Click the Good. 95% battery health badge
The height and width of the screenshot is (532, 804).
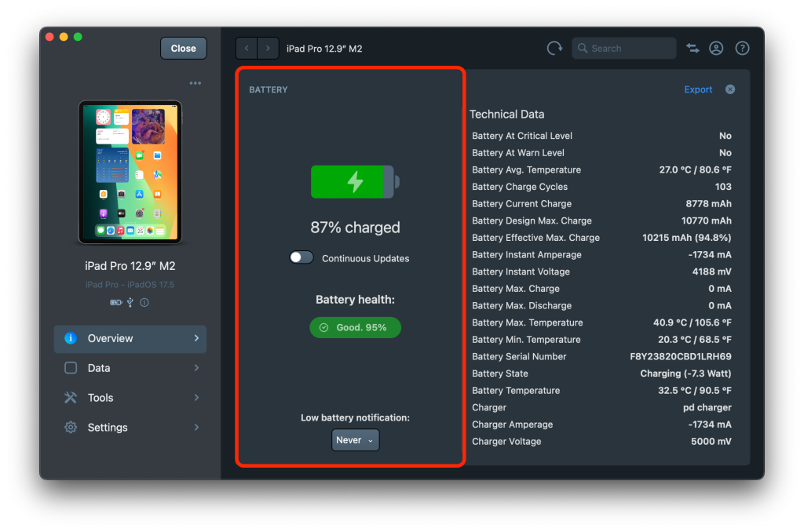[x=356, y=328]
